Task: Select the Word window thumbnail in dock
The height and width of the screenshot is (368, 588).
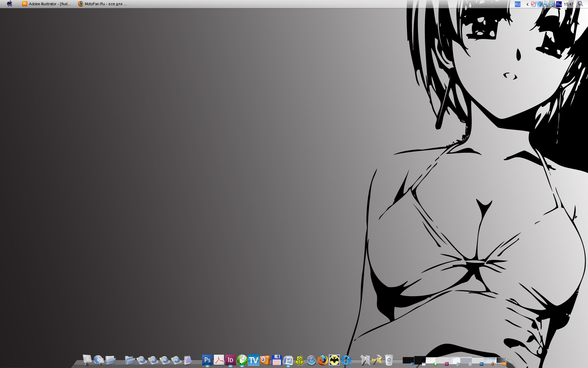Action: [466, 361]
